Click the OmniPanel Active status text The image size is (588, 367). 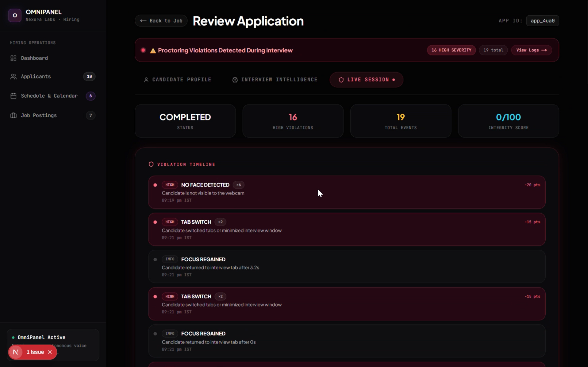click(x=41, y=338)
